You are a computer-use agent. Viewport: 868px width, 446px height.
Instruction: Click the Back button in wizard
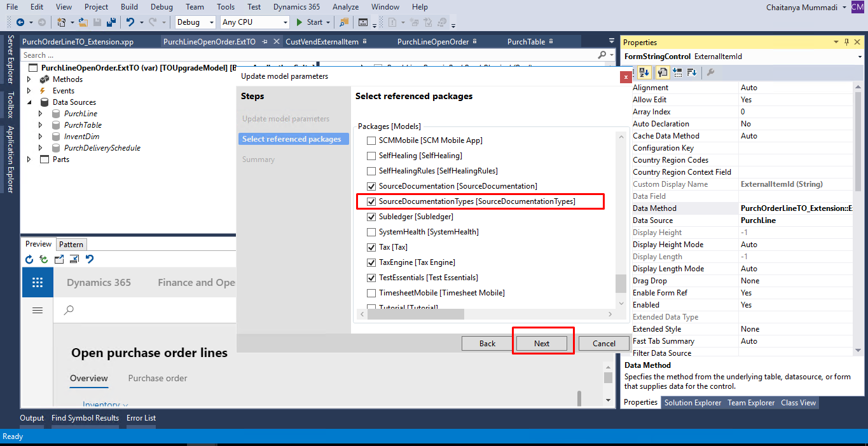click(x=487, y=343)
